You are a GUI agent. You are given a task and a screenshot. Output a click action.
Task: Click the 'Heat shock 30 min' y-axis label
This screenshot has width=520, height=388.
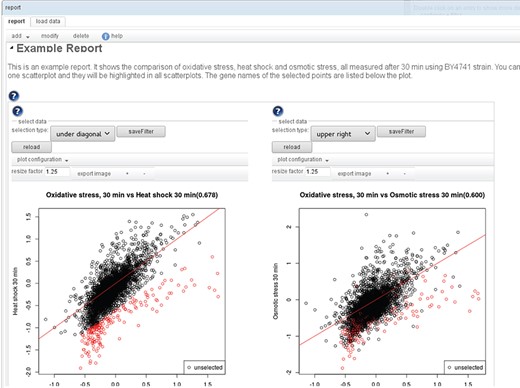coord(15,291)
